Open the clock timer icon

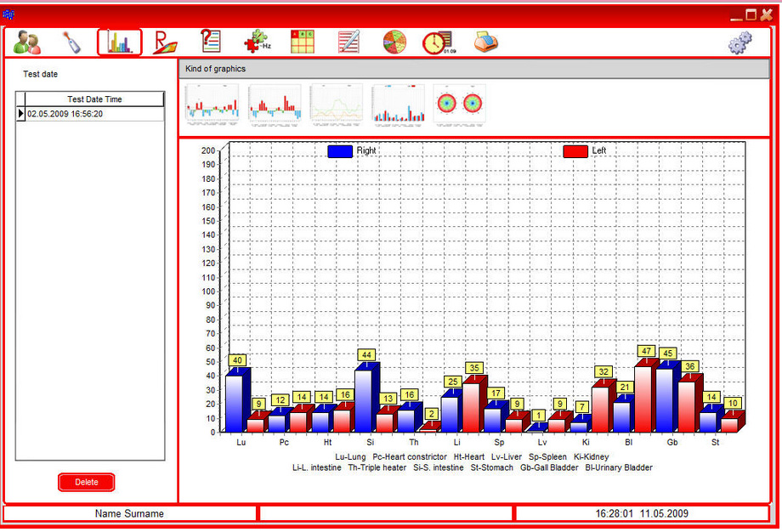[x=438, y=42]
